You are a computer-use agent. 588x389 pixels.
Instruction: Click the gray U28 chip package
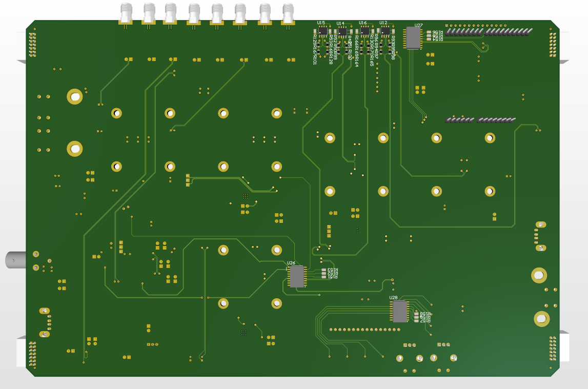coord(400,312)
